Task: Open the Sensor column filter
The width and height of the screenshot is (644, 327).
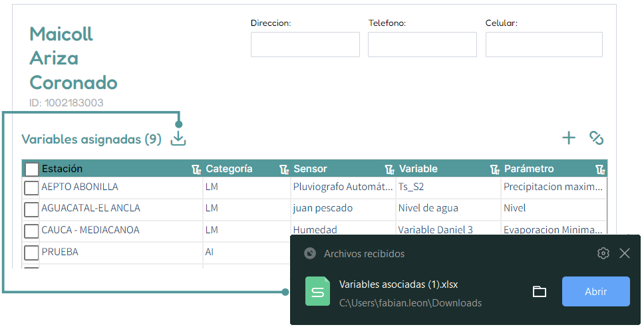Action: [x=389, y=169]
